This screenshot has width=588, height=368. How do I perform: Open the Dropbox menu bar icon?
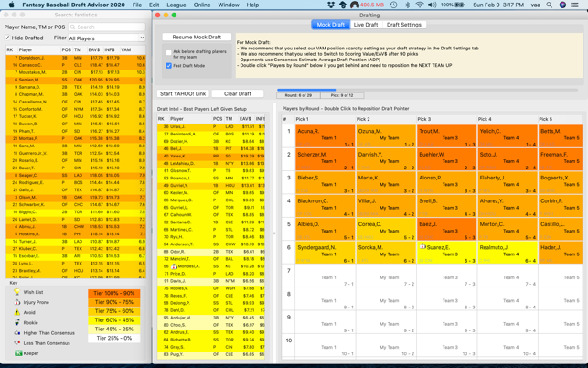[x=331, y=5]
